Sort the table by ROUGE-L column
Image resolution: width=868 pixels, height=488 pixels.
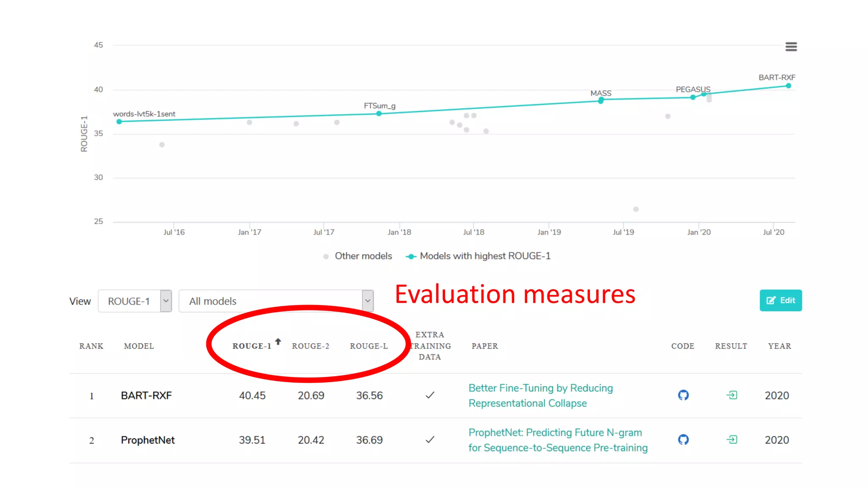point(369,346)
